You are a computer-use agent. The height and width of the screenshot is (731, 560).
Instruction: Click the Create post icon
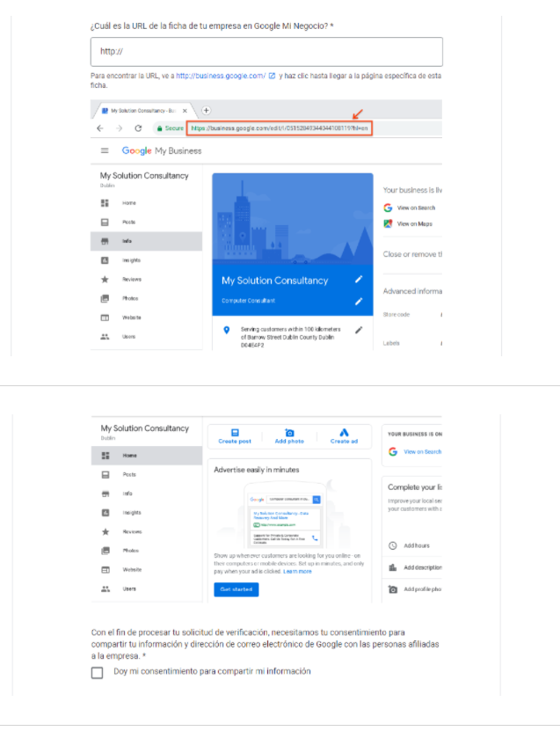coord(235,433)
